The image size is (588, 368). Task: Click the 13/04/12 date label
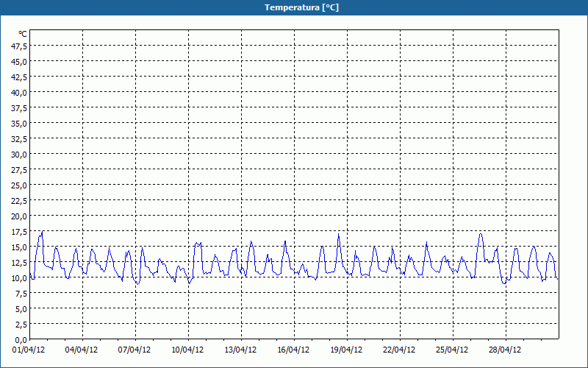(x=240, y=350)
